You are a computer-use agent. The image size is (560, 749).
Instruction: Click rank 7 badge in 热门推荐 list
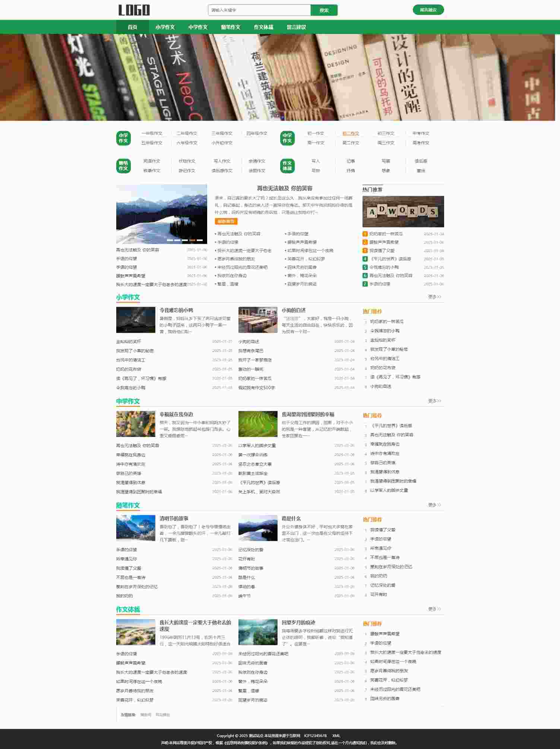365,284
